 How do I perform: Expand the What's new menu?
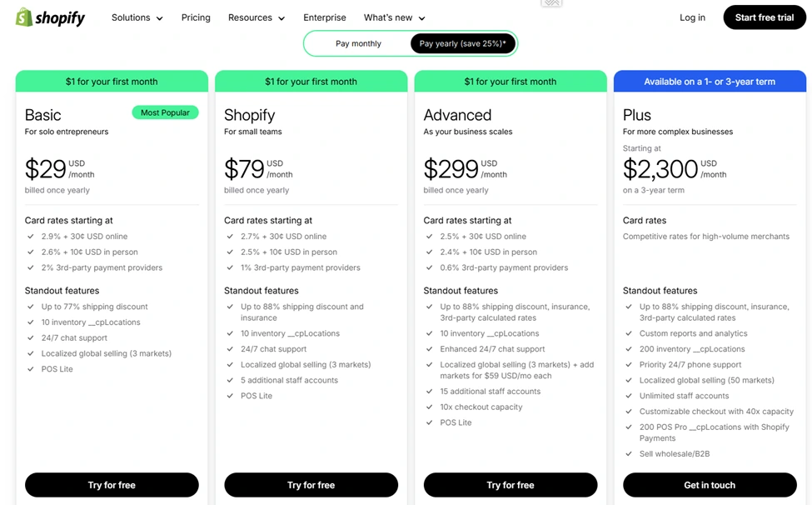click(x=394, y=17)
